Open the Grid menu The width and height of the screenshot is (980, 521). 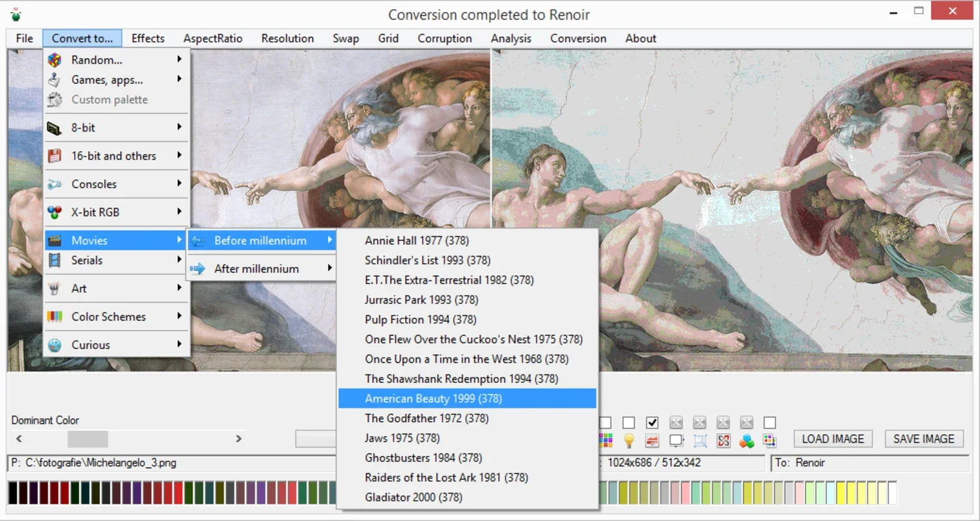[388, 38]
